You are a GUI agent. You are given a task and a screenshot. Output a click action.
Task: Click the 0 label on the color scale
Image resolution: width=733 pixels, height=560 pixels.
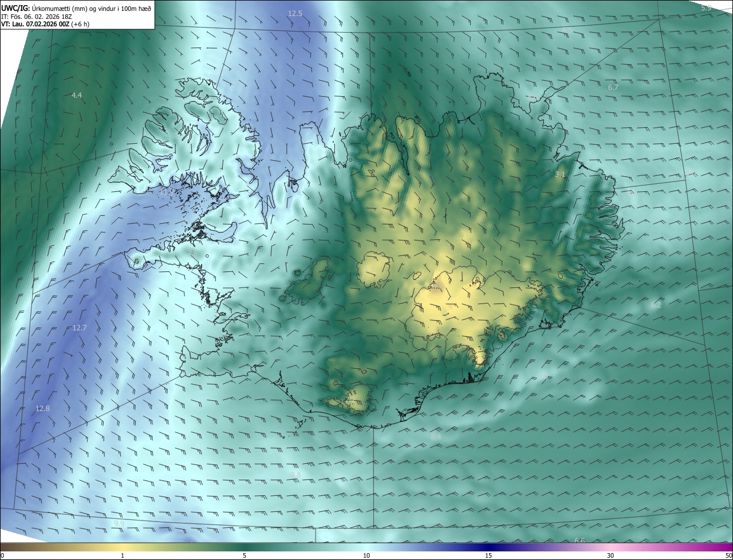[x=2, y=555]
